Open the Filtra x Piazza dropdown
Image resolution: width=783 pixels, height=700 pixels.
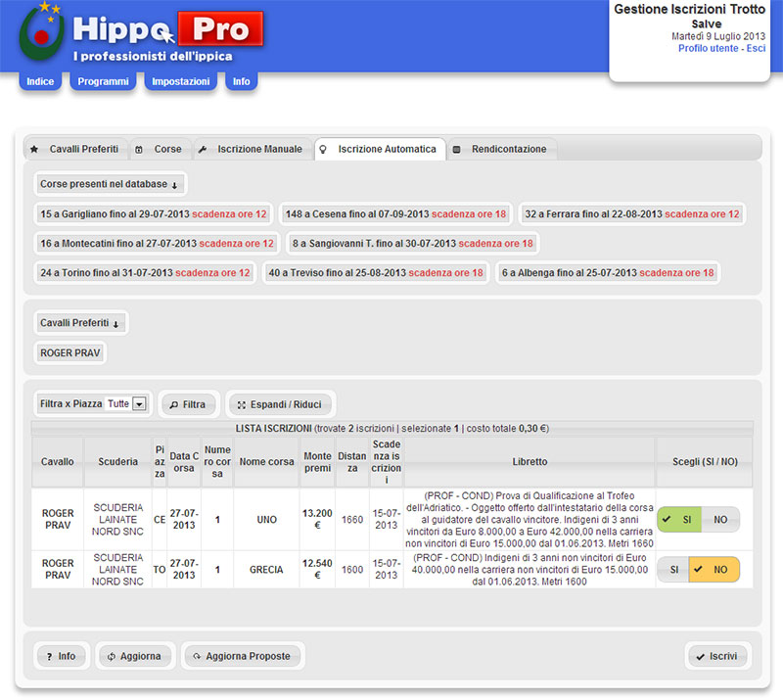point(138,403)
